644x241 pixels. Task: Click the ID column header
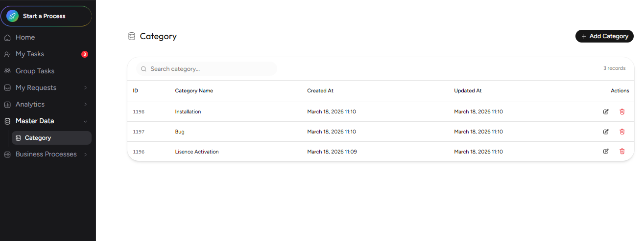click(136, 91)
